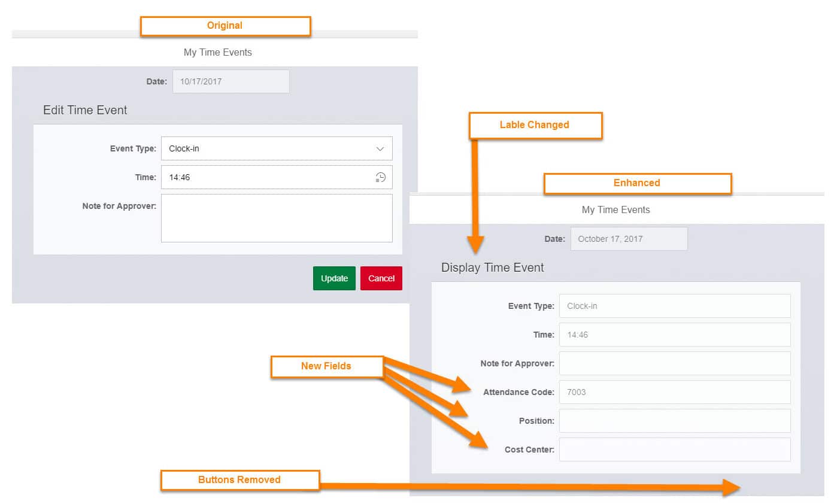Open the Clock-in Event Type combo box
Screen dimensions: 834x504
tap(269, 148)
